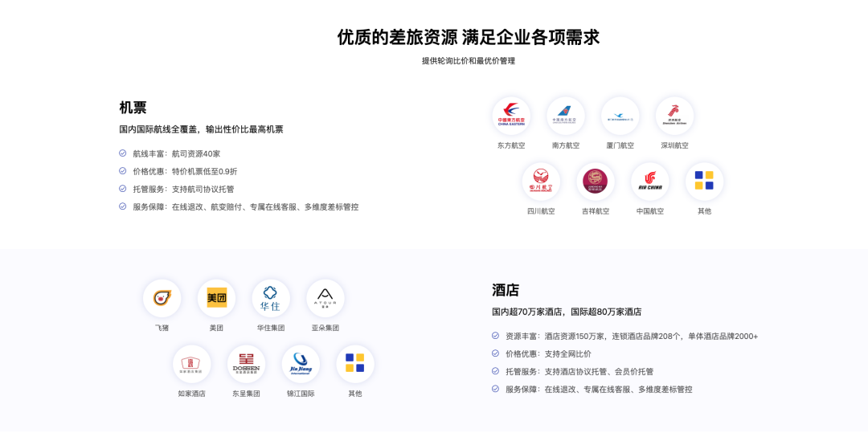Click the checkmark beside 航变赔付 line
Image resolution: width=868 pixels, height=441 pixels.
point(123,206)
